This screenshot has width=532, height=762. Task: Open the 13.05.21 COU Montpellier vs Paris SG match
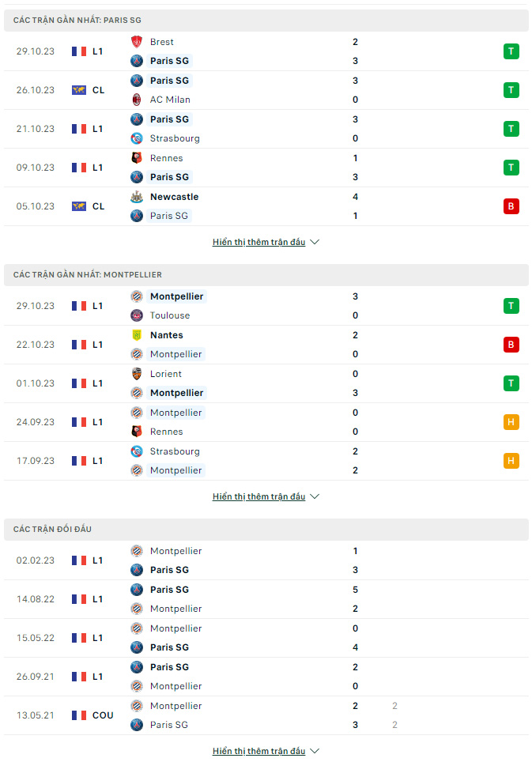tap(266, 715)
